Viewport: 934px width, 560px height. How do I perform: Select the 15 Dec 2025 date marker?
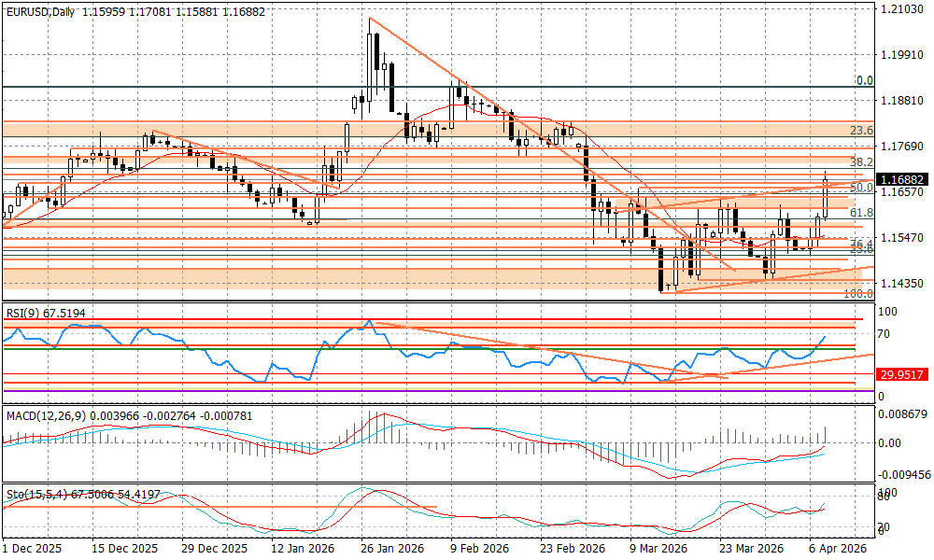125,550
